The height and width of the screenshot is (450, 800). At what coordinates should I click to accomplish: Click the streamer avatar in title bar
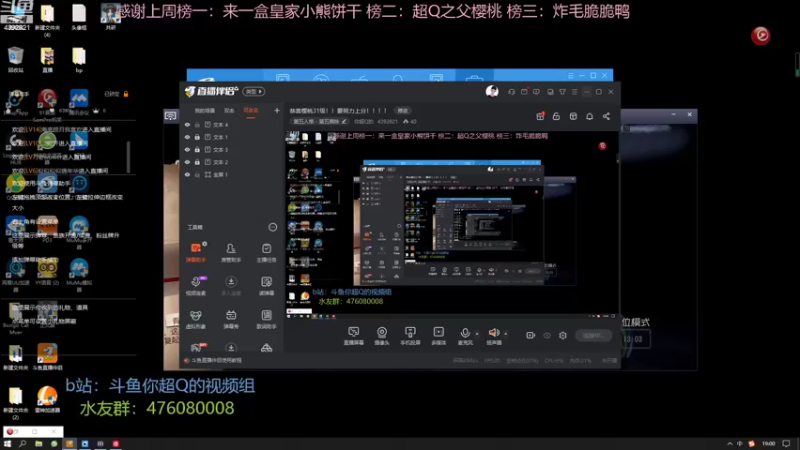[x=492, y=91]
